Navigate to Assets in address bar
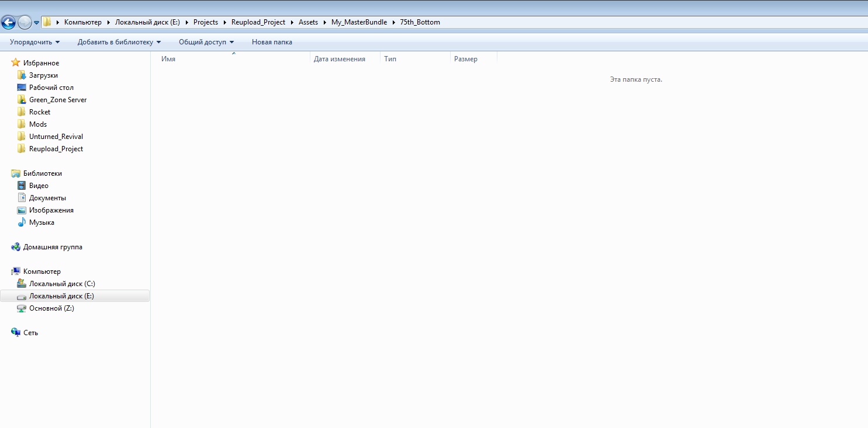 click(308, 22)
